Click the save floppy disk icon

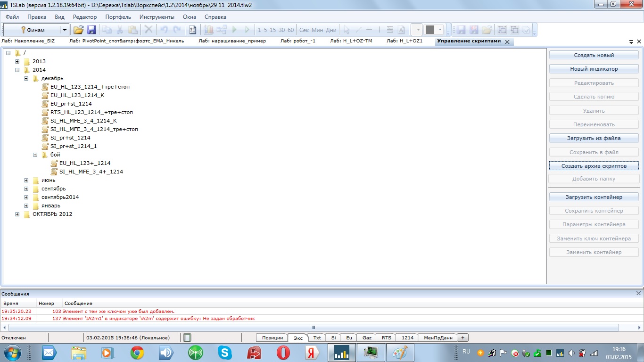[91, 30]
